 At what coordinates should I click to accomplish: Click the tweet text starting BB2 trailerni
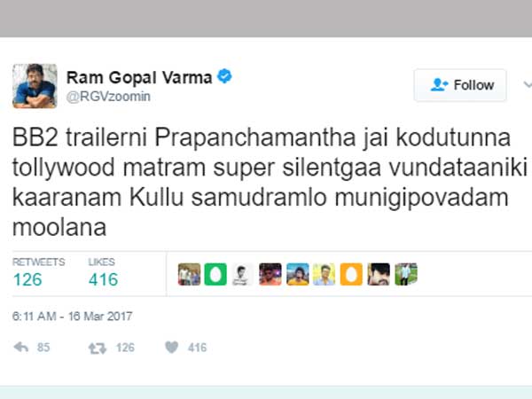(x=270, y=182)
